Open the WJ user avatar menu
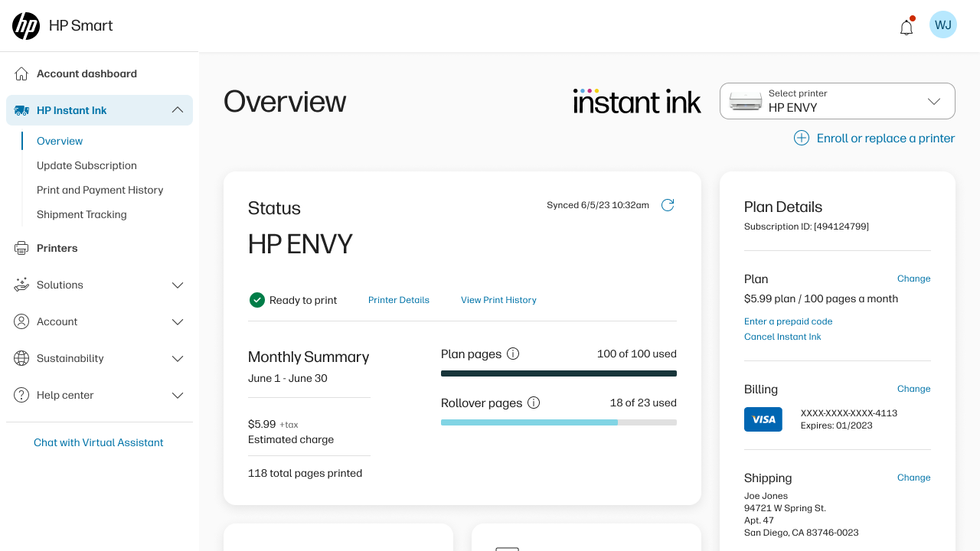 (943, 24)
